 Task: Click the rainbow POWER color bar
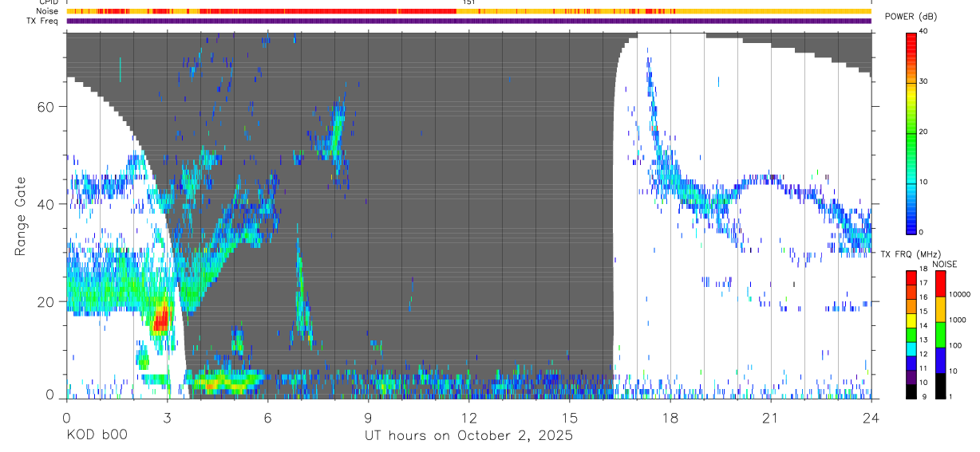point(911,132)
